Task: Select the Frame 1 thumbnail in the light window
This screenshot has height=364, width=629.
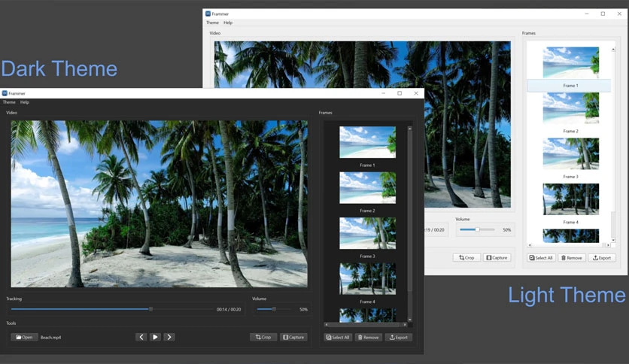Action: coord(571,62)
